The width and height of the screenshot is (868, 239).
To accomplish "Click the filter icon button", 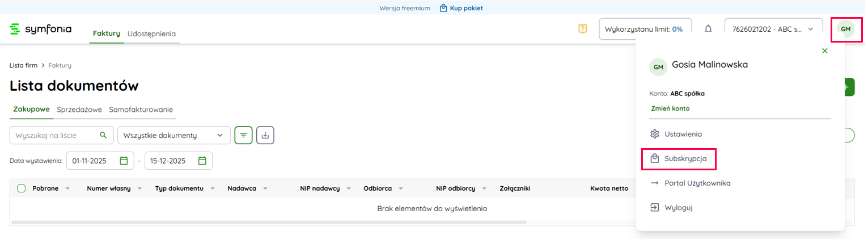I will (243, 135).
